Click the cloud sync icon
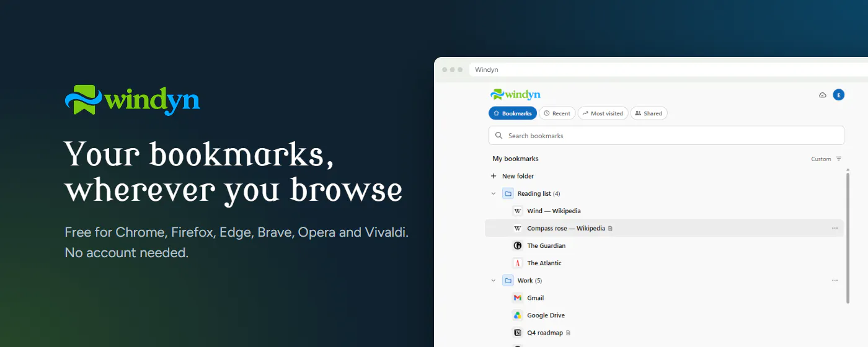Screen dimensions: 868x347 click(x=823, y=95)
